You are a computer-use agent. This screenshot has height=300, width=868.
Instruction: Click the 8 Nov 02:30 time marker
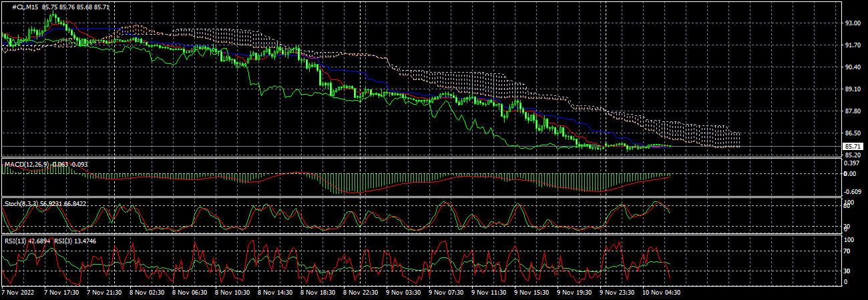tap(147, 292)
